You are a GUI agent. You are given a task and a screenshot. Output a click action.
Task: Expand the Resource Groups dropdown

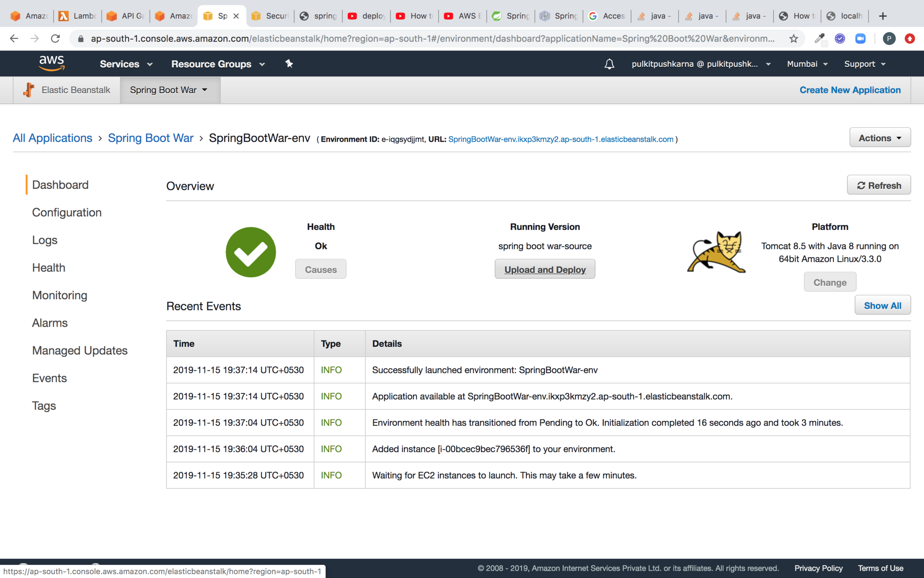pos(218,64)
